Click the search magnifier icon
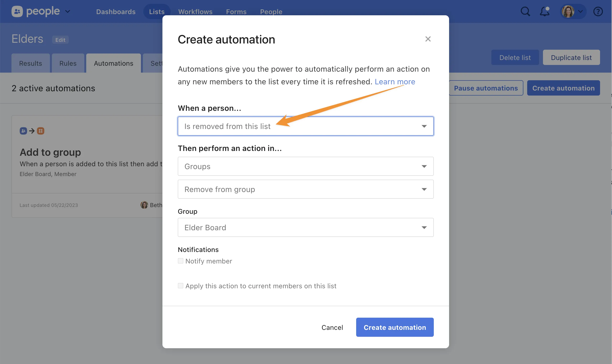This screenshot has width=612, height=364. (525, 11)
